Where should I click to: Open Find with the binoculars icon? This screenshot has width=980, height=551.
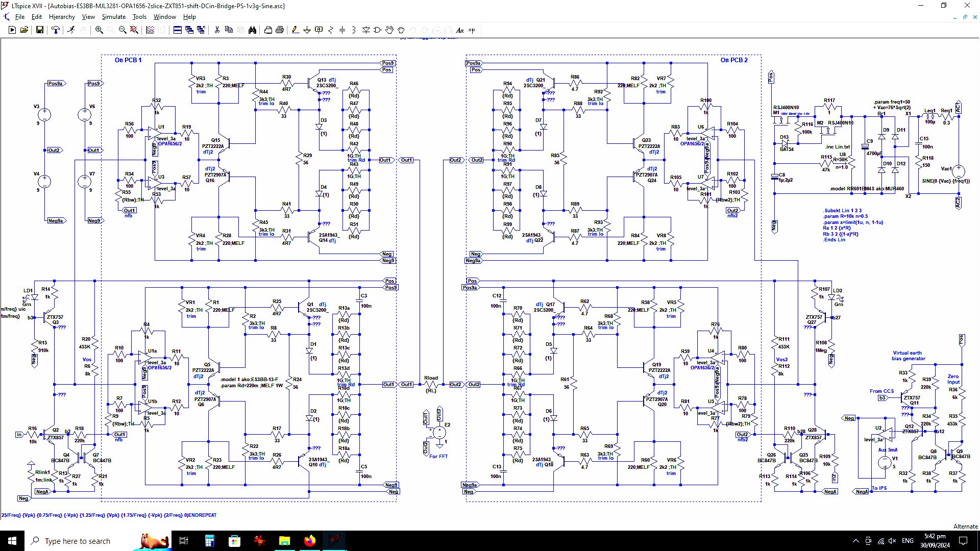(x=252, y=30)
